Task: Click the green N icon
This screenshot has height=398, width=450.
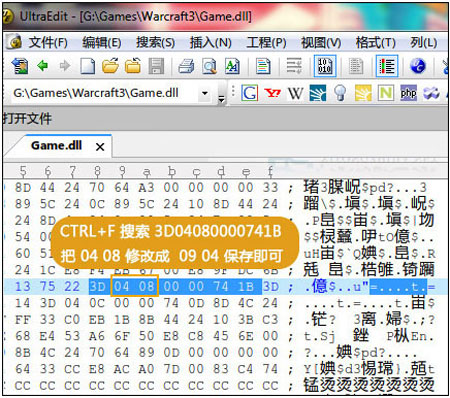Action: (386, 93)
